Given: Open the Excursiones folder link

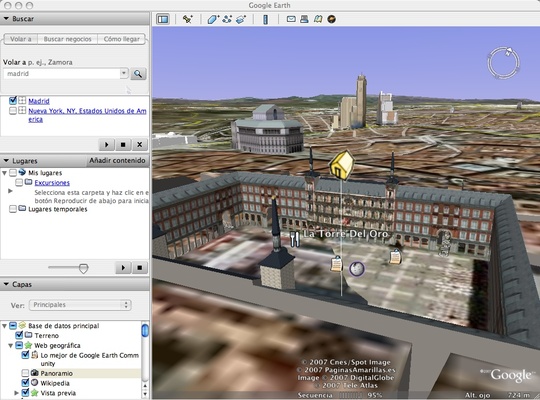Looking at the screenshot, I should tap(52, 183).
